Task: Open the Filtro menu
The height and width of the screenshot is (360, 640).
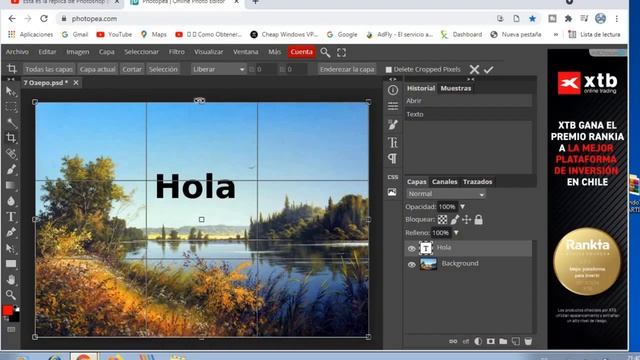Action: (x=177, y=52)
